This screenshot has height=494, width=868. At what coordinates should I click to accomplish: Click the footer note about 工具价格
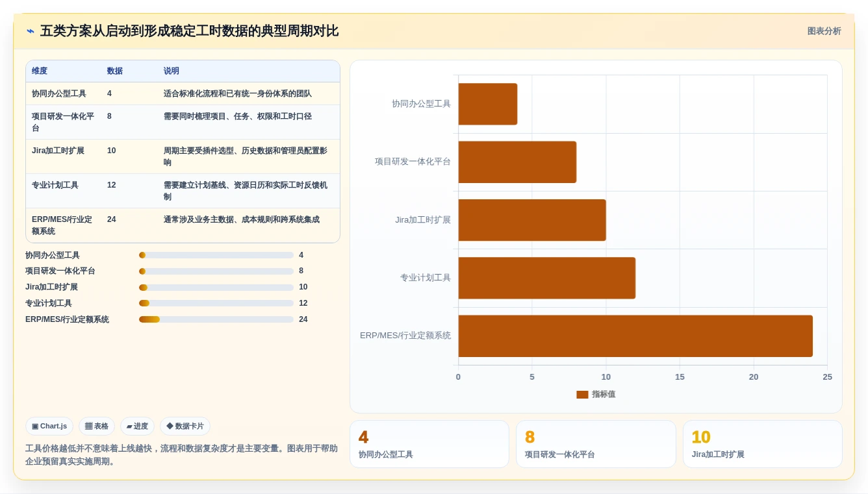[182, 455]
